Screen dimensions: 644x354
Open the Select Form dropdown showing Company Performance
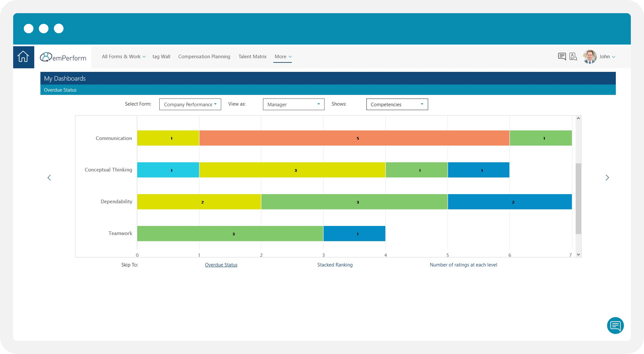190,104
